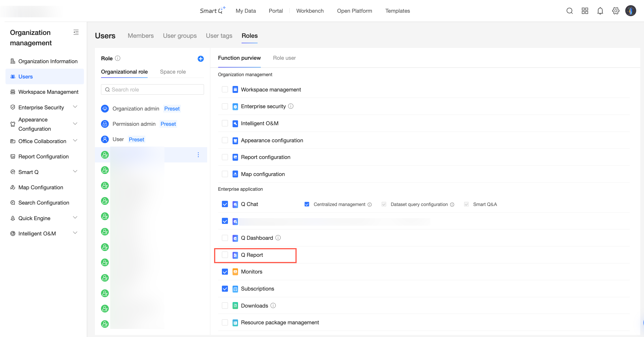The width and height of the screenshot is (644, 337).
Task: Click the Smart Q logo
Action: click(x=213, y=11)
